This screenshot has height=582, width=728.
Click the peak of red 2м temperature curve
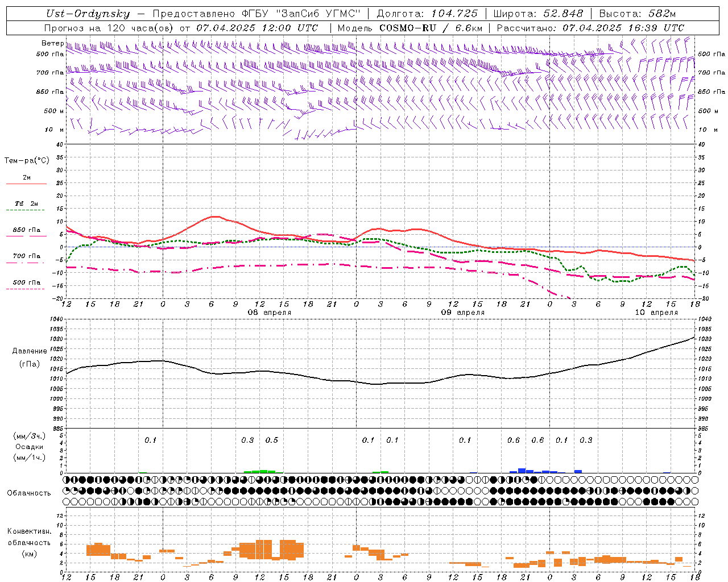(x=214, y=217)
